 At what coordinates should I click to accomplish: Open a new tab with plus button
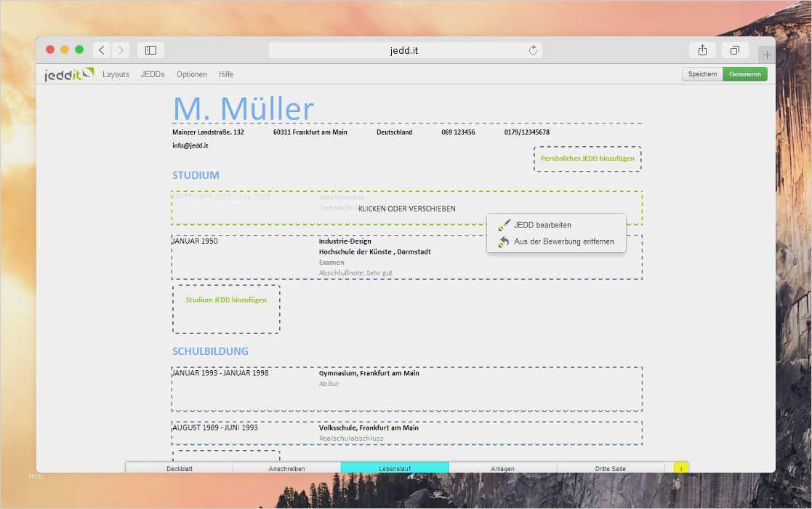766,55
